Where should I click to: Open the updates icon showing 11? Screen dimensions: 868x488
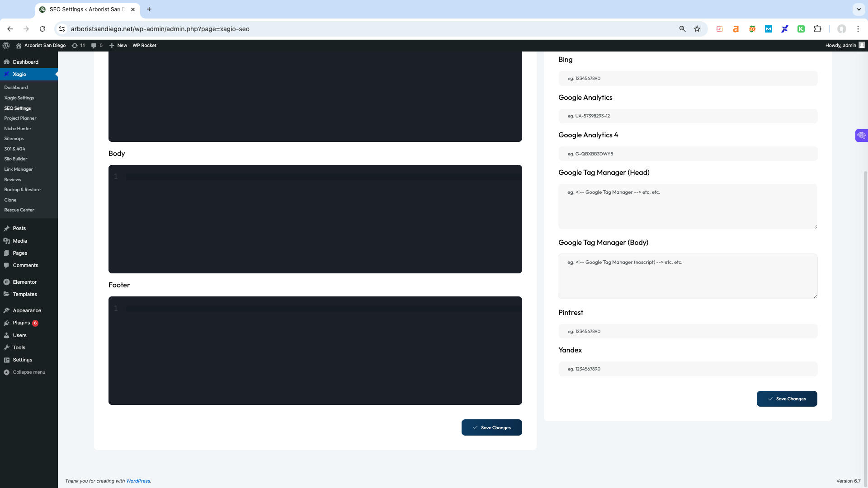point(78,45)
